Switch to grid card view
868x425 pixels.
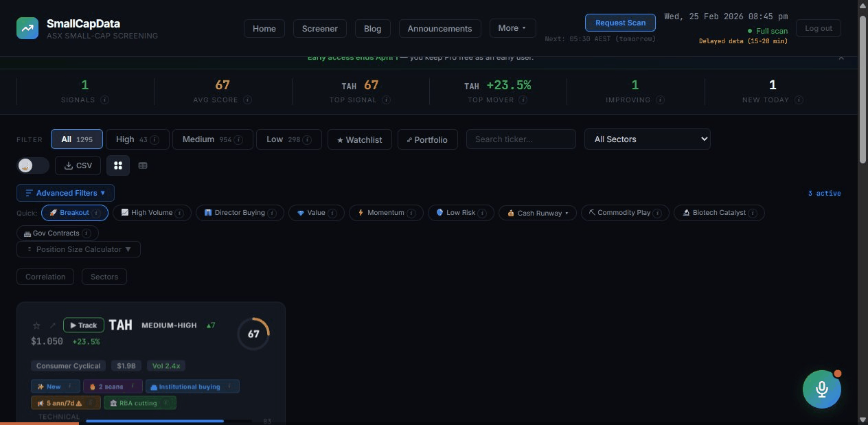pyautogui.click(x=118, y=165)
